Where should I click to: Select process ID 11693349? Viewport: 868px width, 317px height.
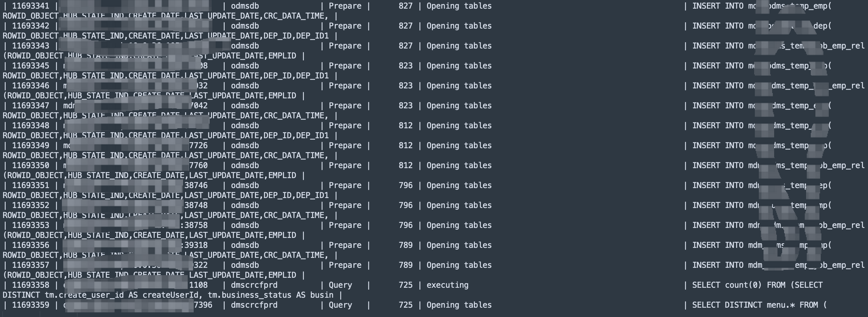[31, 146]
